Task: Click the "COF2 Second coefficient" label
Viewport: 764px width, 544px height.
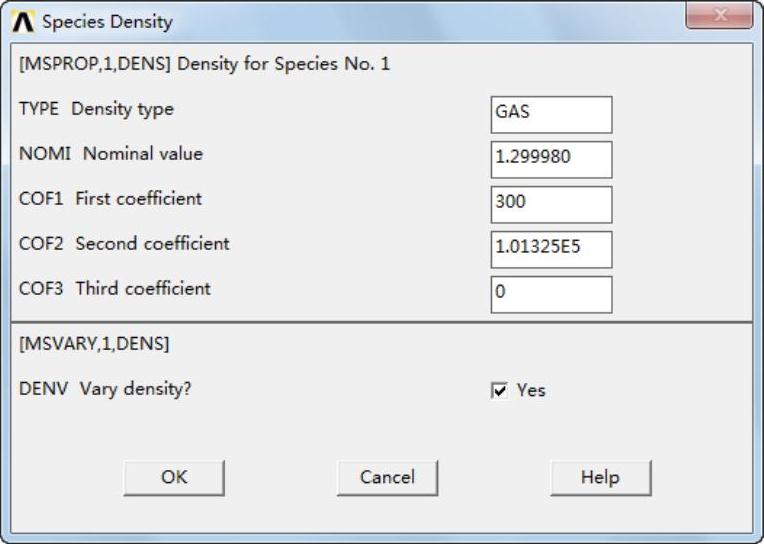Action: [124, 243]
